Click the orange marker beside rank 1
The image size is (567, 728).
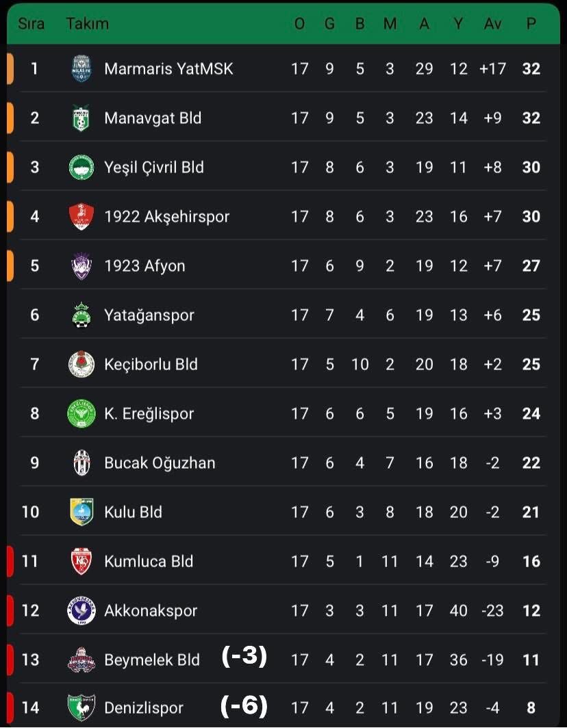(10, 68)
